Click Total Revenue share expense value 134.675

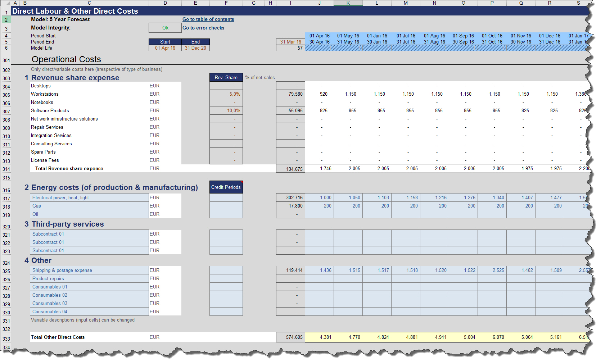(290, 169)
